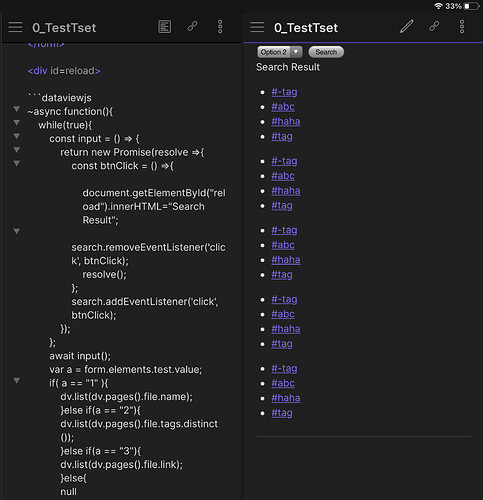
Task: Open #haha link in second list
Action: pyautogui.click(x=286, y=191)
